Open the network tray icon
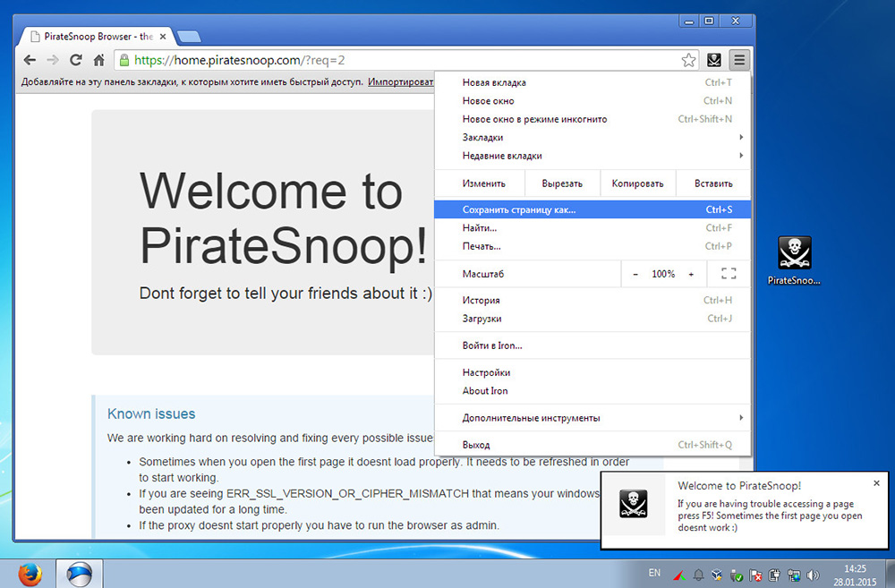The image size is (895, 588). click(x=794, y=575)
